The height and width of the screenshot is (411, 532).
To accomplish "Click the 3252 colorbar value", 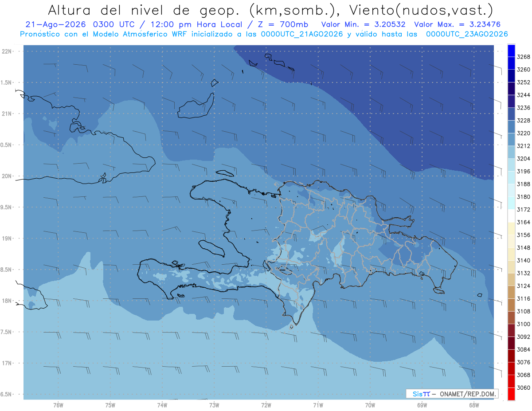I will click(x=524, y=82).
